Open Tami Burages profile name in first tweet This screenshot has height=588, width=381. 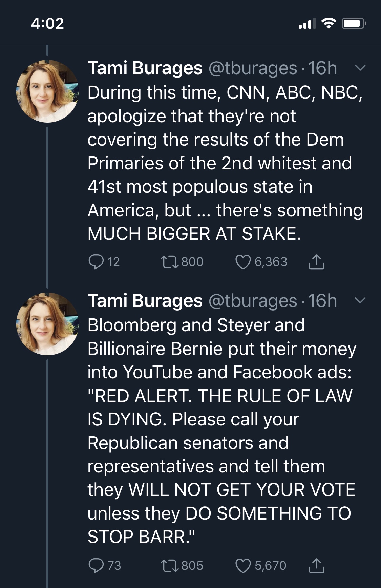click(x=145, y=68)
